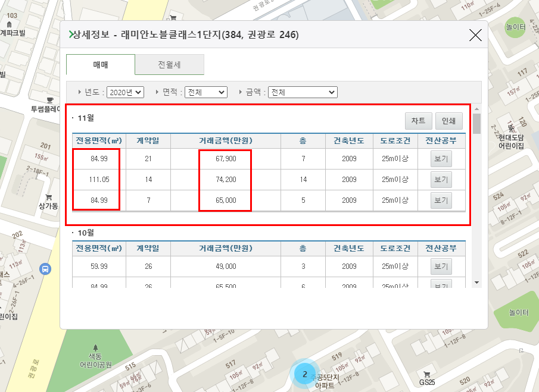The width and height of the screenshot is (539, 392).
Task: Click the popup scrollbar thumb
Action: 476,124
